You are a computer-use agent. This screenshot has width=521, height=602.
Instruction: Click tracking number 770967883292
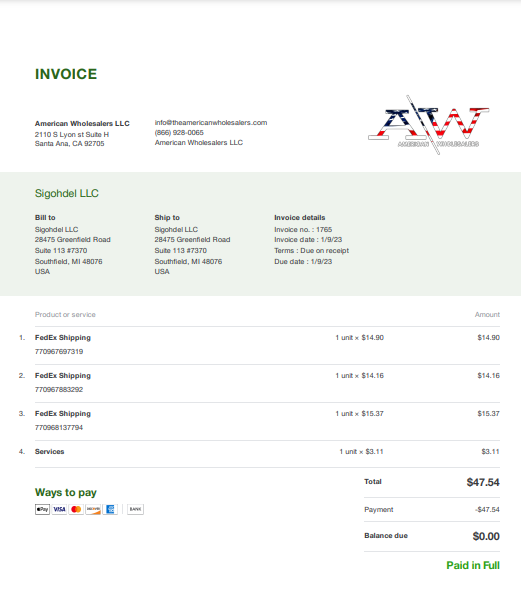coord(59,390)
